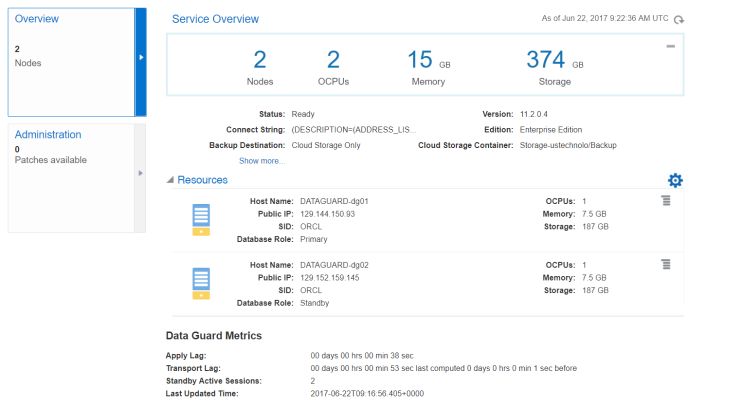Collapse the service summary panel
Screen dimensions: 740x407
point(670,46)
